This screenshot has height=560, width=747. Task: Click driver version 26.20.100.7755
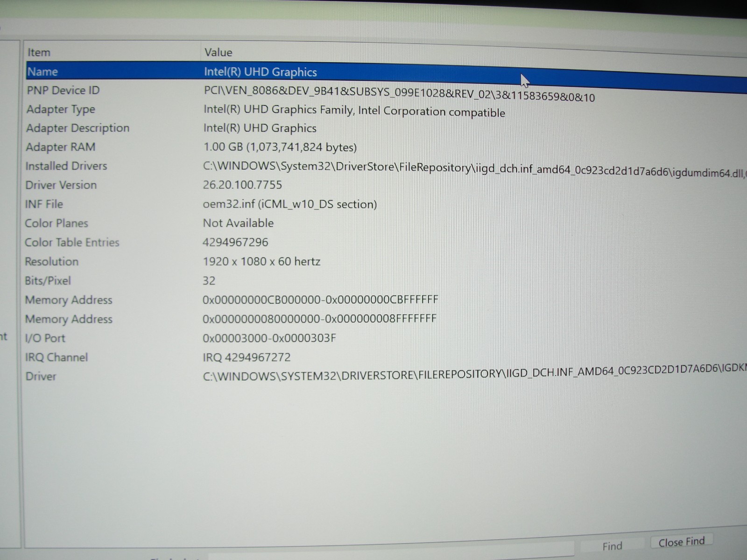point(242,185)
